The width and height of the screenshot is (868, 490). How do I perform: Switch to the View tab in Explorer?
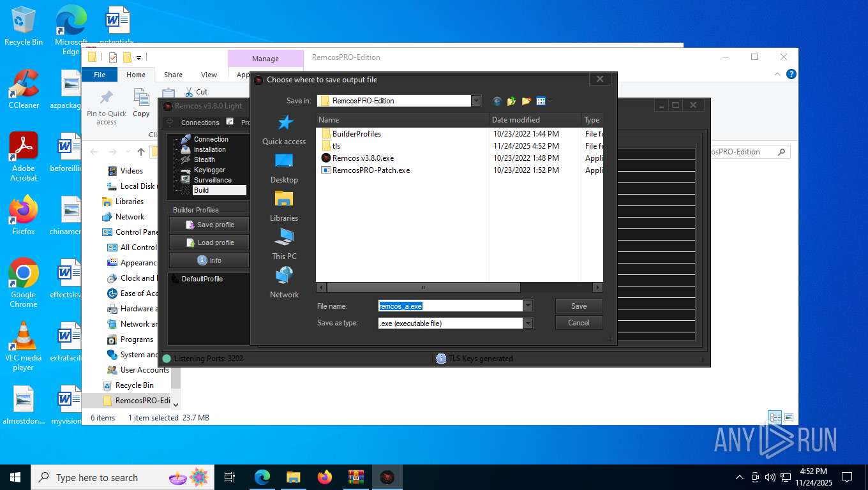pyautogui.click(x=209, y=75)
